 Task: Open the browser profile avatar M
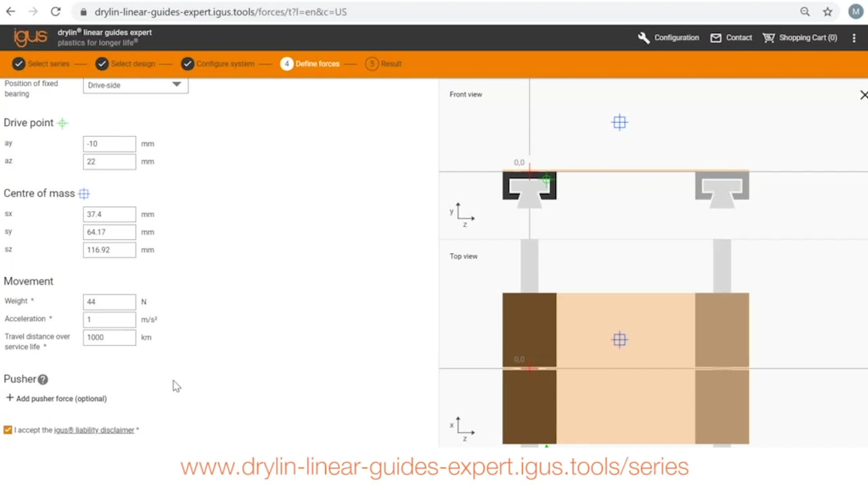[x=855, y=12]
